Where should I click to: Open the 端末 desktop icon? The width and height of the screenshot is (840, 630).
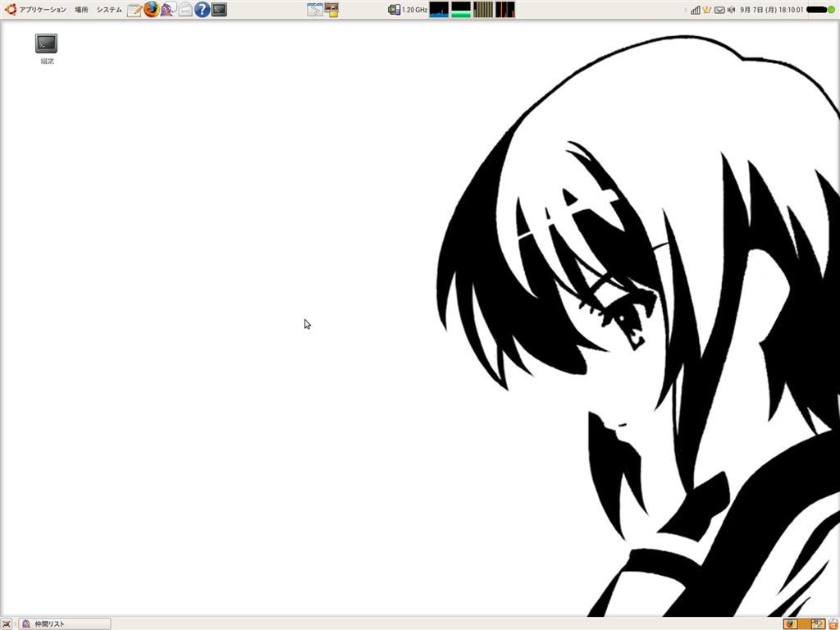[47, 48]
